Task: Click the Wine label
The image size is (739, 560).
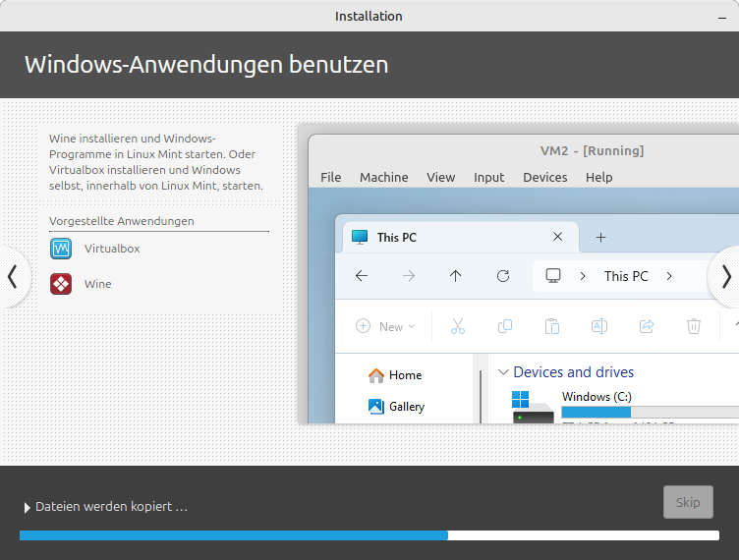Action: [x=98, y=284]
